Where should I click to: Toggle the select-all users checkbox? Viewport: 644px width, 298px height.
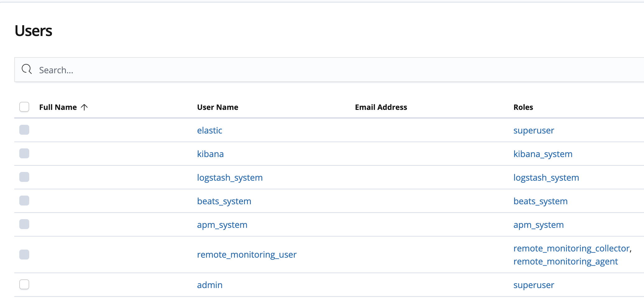(x=24, y=107)
